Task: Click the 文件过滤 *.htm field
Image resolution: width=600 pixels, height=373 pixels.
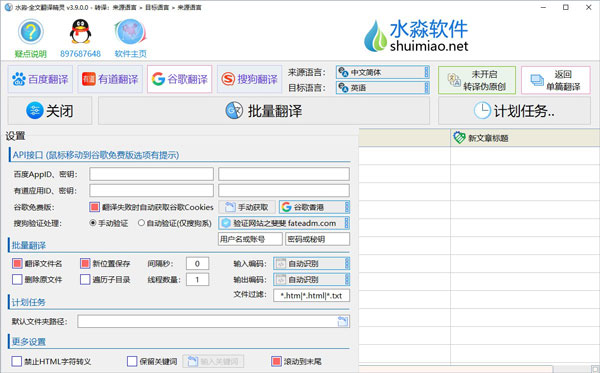Action: pyautogui.click(x=311, y=295)
